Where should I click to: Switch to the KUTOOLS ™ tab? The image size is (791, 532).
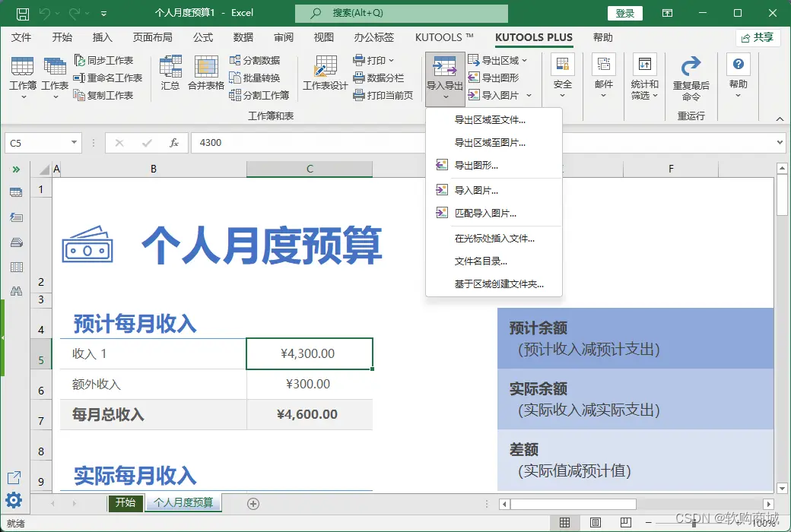[x=444, y=37]
